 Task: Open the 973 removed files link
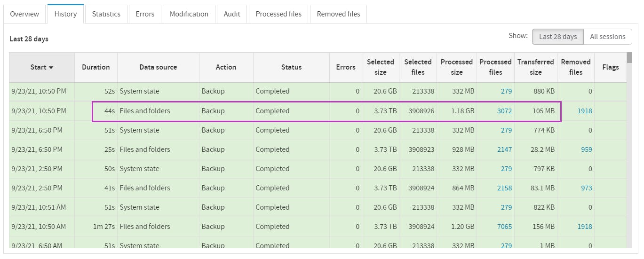pos(586,188)
